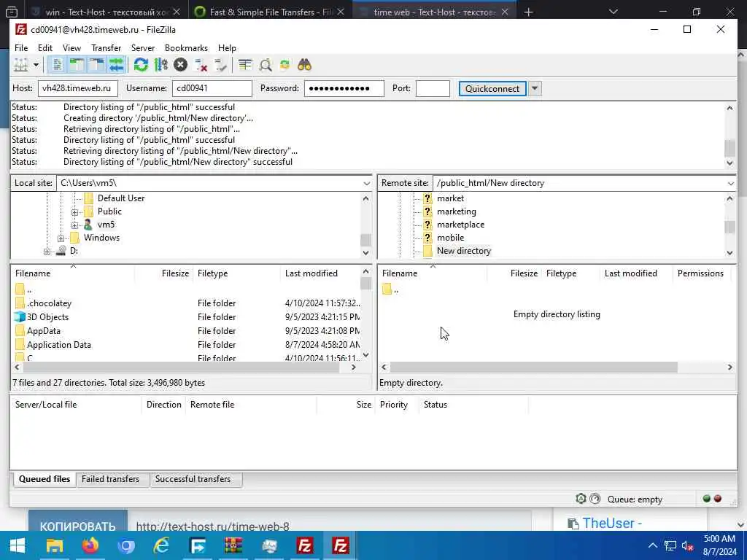Expand the vm5 user folder node
The width and height of the screenshot is (747, 560).
[75, 225]
